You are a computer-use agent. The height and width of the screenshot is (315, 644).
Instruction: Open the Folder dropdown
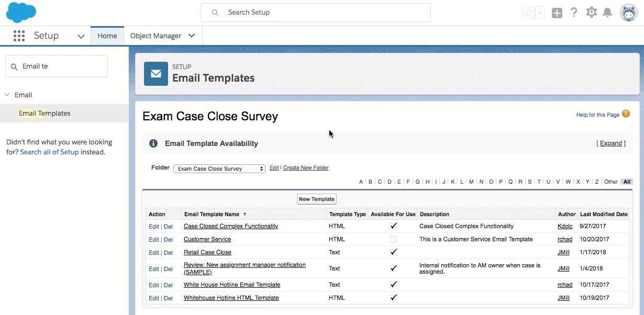tap(219, 168)
